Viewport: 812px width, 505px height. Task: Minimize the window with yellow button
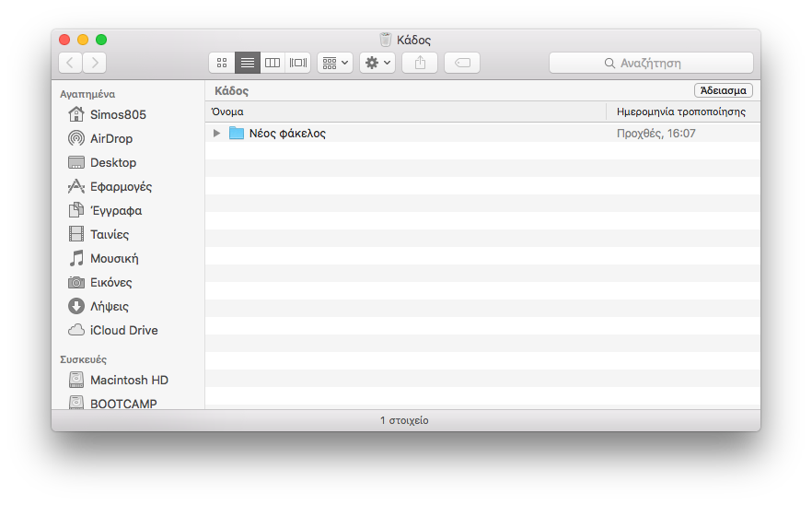(83, 40)
